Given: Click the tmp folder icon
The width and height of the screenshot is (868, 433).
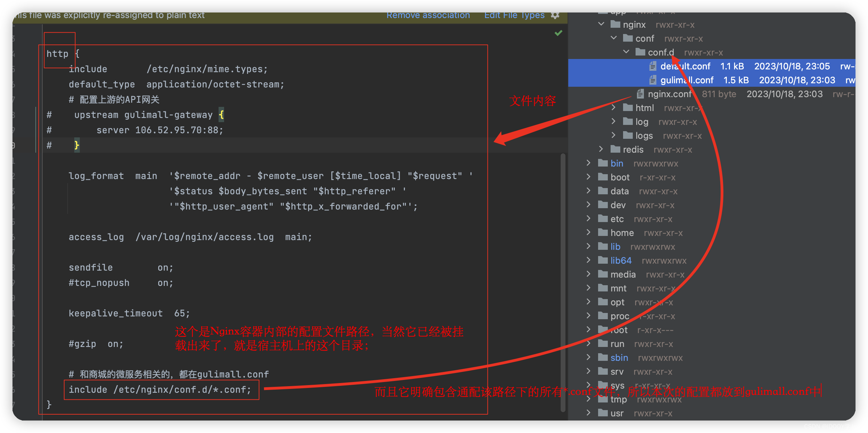Looking at the screenshot, I should pos(603,399).
